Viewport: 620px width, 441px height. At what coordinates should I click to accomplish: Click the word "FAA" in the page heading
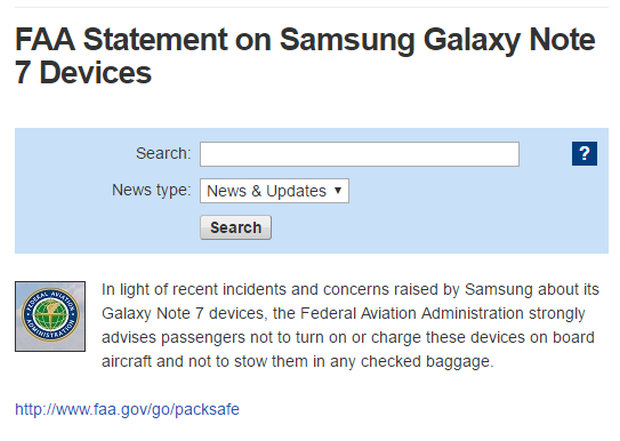(x=45, y=40)
